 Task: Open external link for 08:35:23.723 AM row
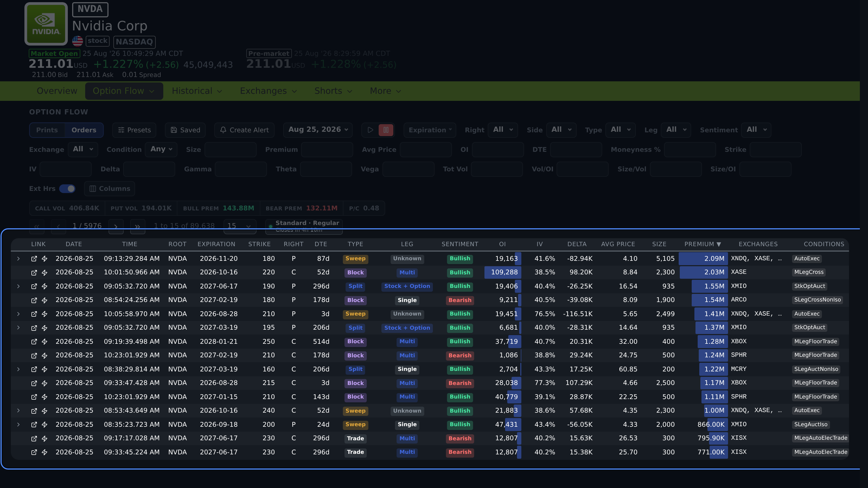[34, 424]
